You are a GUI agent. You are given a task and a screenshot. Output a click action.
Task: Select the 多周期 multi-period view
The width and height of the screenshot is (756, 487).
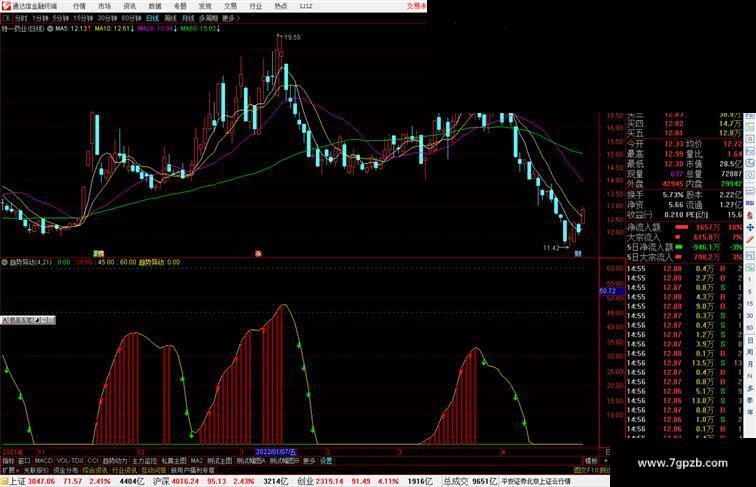pyautogui.click(x=208, y=18)
